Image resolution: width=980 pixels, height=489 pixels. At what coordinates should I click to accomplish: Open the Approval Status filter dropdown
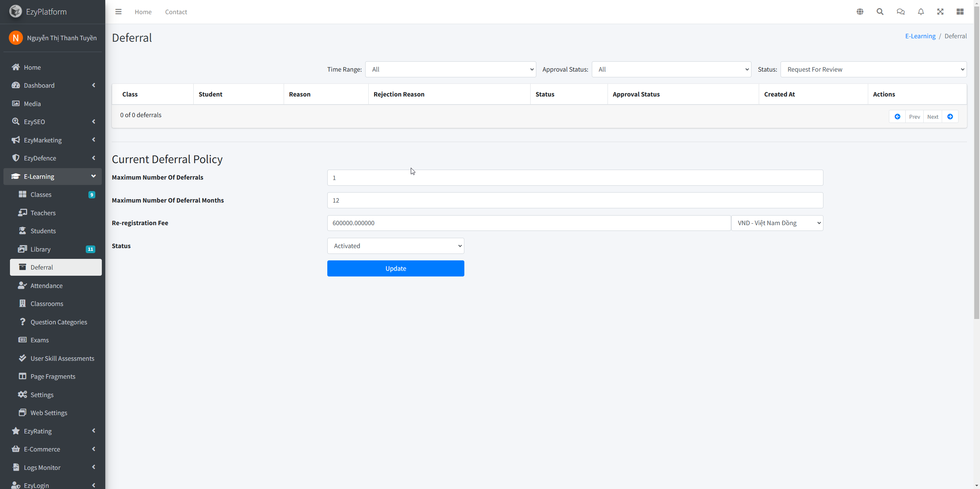click(671, 69)
